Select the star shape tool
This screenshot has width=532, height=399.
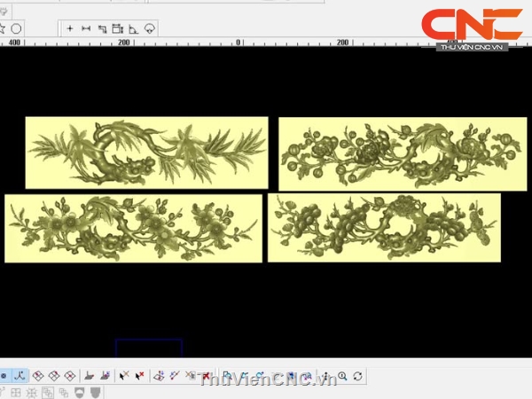(x=3, y=28)
